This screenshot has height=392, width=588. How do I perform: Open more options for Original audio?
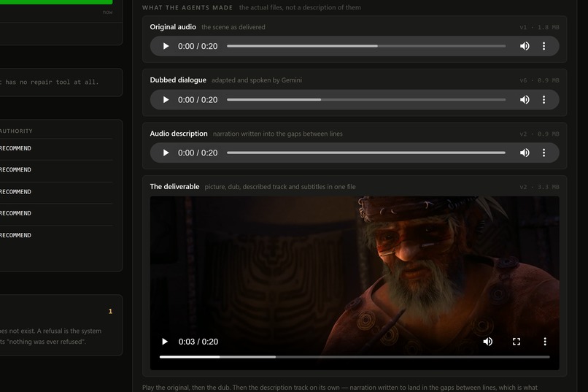point(543,46)
